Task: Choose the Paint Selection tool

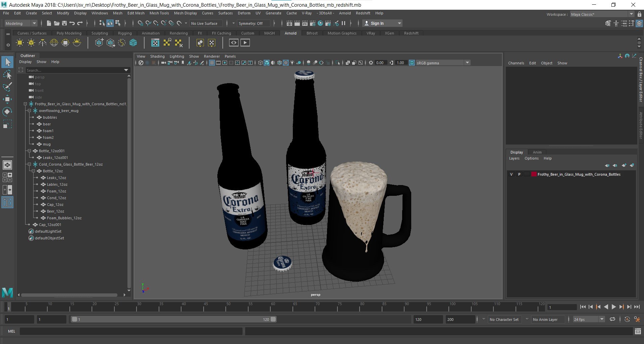Action: (7, 87)
